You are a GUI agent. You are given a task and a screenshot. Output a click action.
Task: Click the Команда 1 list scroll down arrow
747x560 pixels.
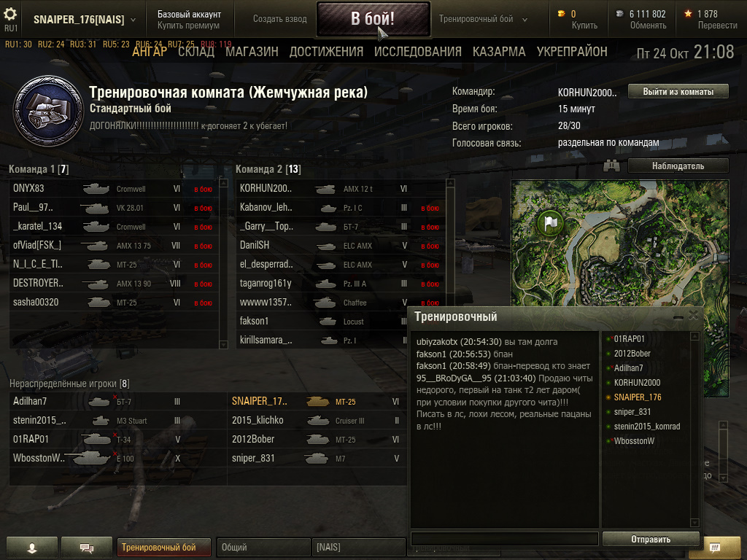223,344
